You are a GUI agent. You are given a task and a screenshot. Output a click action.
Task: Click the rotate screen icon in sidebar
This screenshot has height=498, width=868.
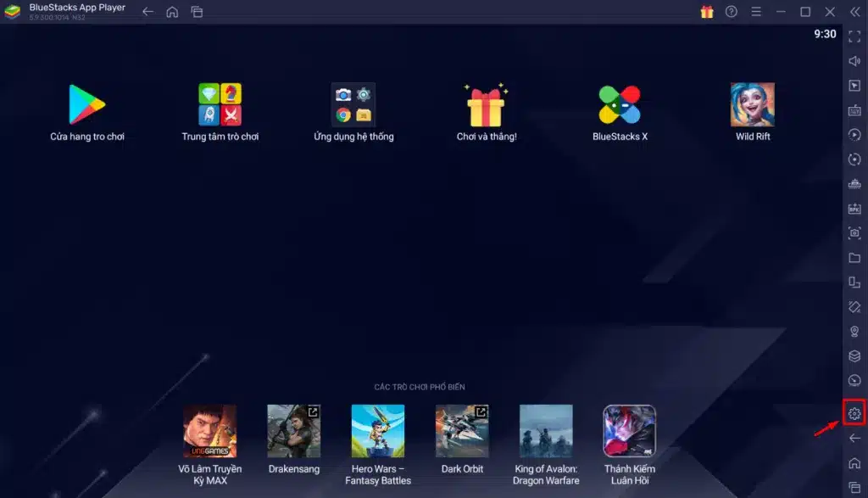854,283
